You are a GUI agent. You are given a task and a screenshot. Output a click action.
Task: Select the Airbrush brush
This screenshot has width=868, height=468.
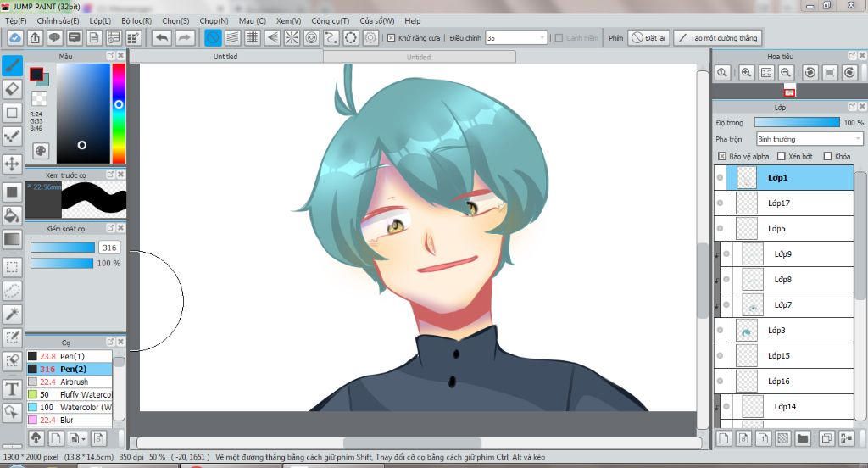(70, 382)
